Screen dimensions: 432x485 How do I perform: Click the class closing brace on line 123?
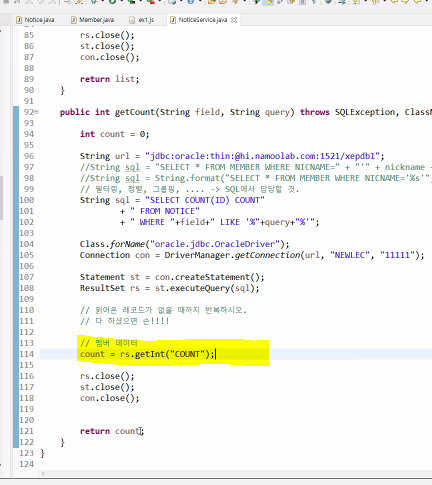tap(42, 453)
